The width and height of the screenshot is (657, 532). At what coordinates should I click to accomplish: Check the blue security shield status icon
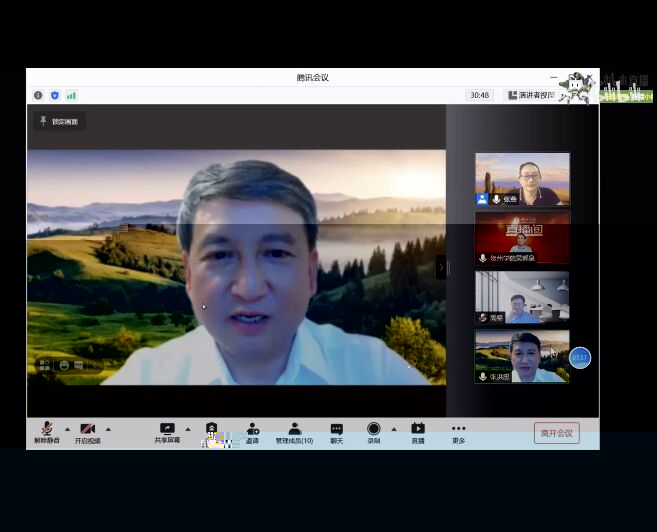[x=55, y=95]
